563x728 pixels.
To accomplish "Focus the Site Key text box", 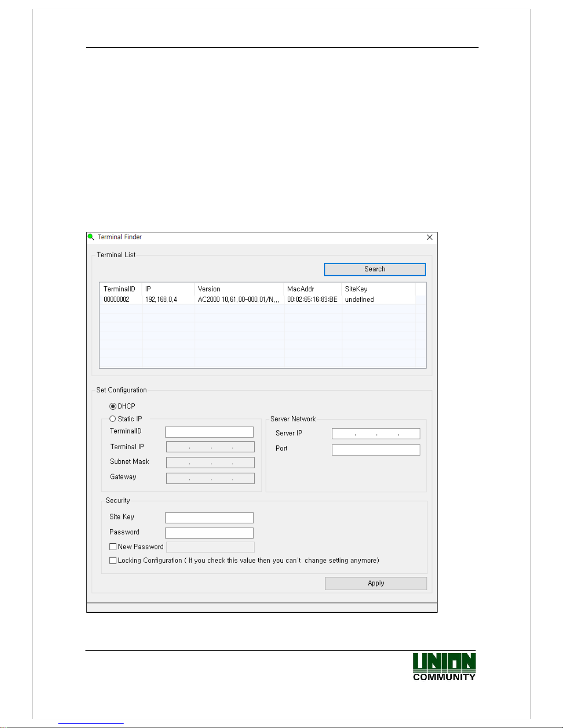I will (209, 518).
